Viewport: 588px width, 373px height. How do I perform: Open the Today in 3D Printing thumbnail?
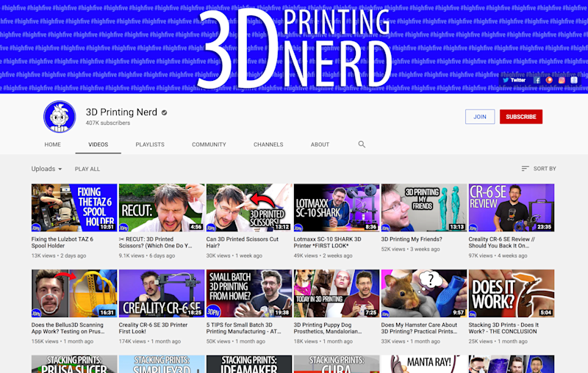click(x=337, y=293)
